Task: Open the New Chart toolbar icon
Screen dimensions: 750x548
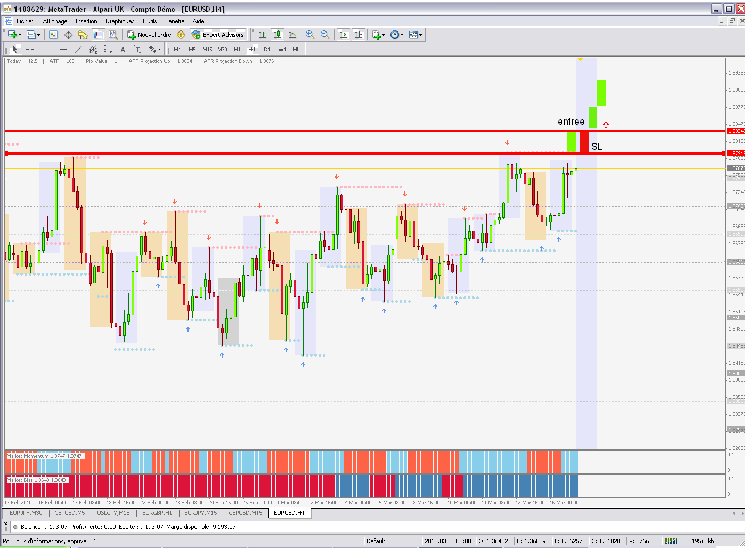Action: click(x=12, y=34)
